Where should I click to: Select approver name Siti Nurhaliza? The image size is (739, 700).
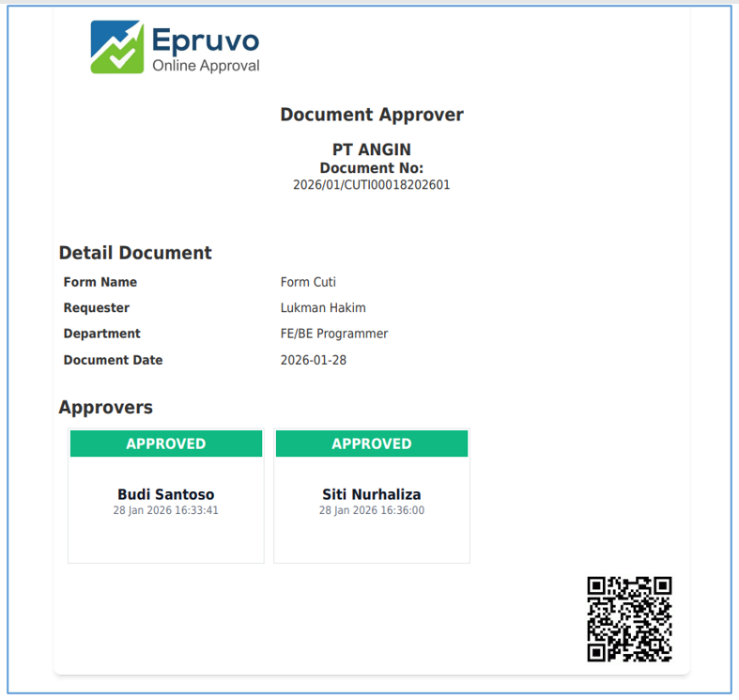click(372, 494)
